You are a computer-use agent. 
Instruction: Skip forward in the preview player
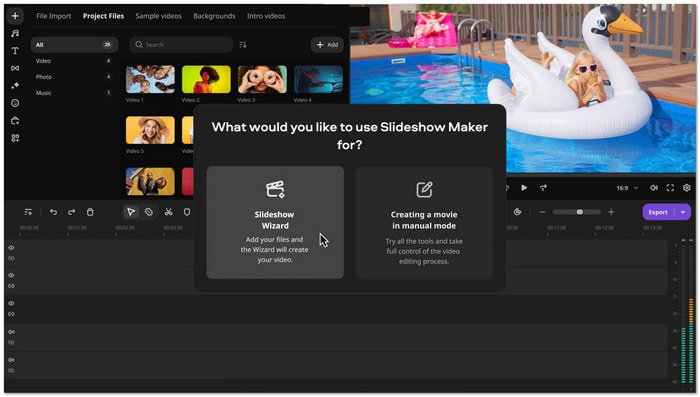point(543,188)
